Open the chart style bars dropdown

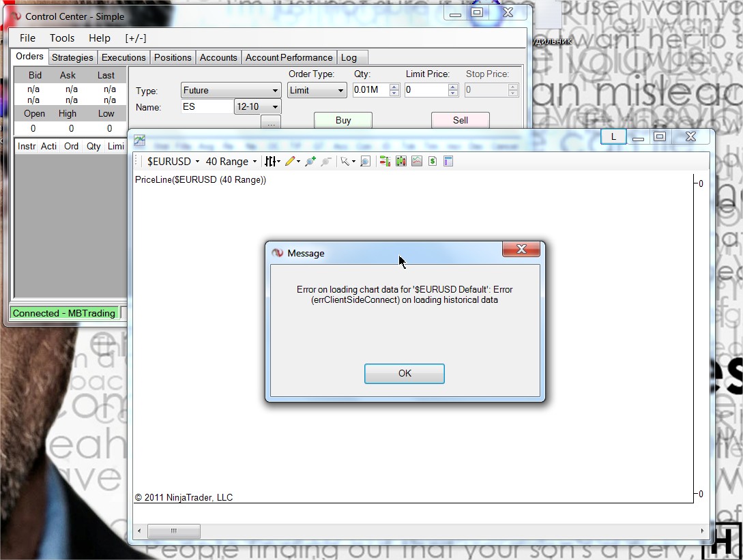[x=272, y=162]
